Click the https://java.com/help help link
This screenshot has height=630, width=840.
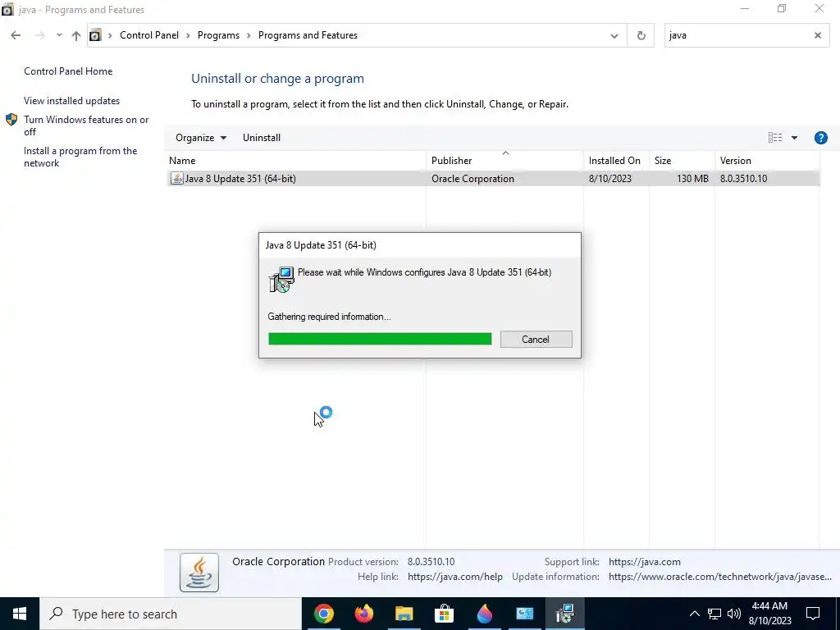(454, 577)
